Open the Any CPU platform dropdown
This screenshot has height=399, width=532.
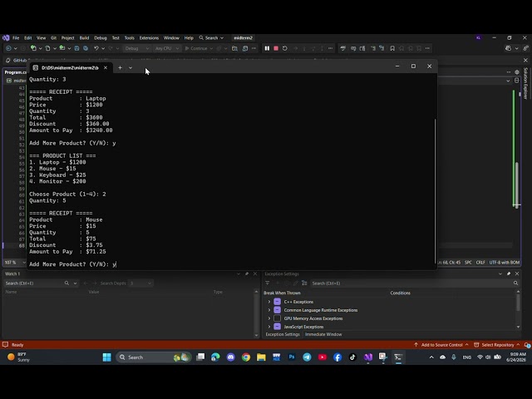click(166, 48)
